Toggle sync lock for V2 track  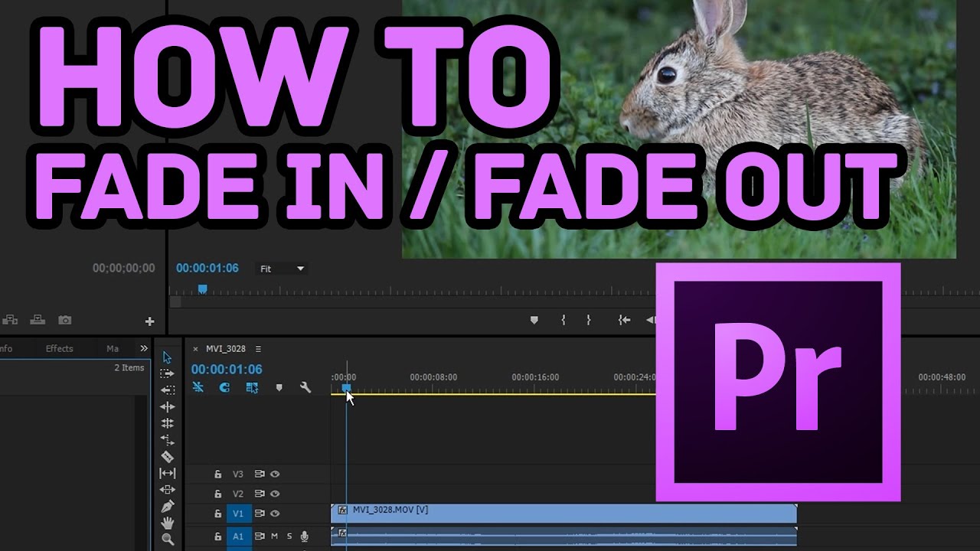tap(260, 494)
